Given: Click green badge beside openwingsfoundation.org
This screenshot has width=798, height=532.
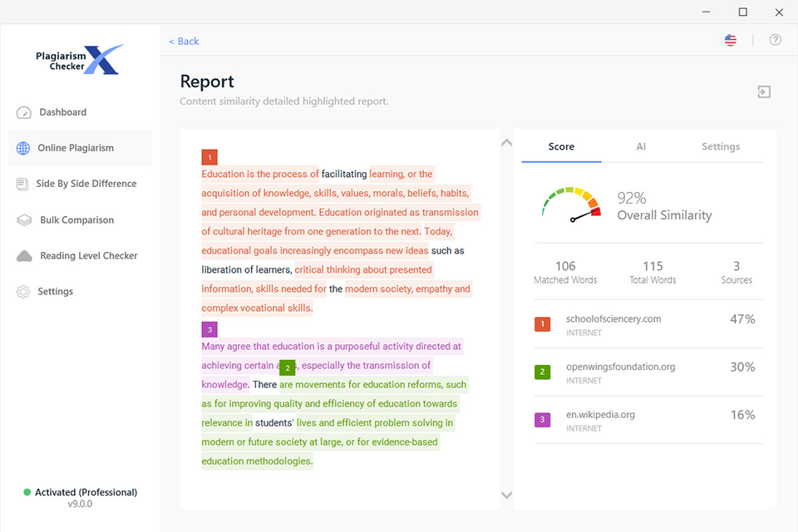Looking at the screenshot, I should pyautogui.click(x=542, y=372).
